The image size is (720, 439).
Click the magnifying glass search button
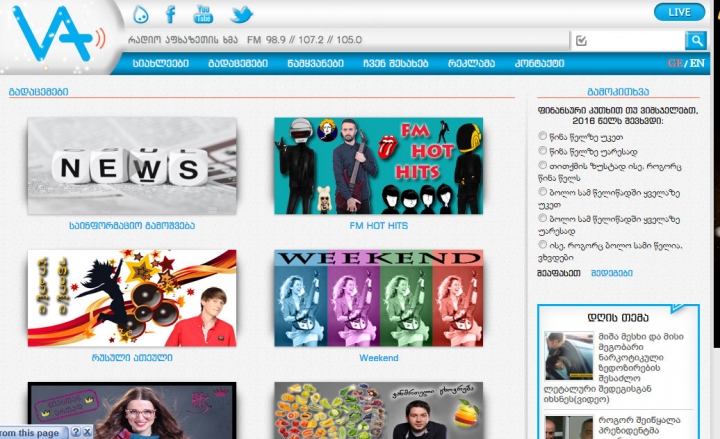click(x=696, y=40)
